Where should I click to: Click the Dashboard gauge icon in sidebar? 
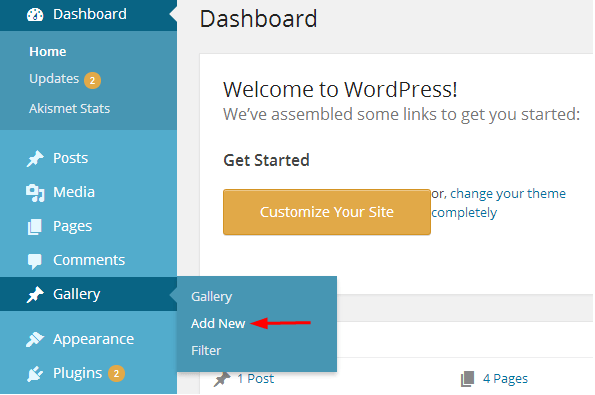click(x=35, y=15)
